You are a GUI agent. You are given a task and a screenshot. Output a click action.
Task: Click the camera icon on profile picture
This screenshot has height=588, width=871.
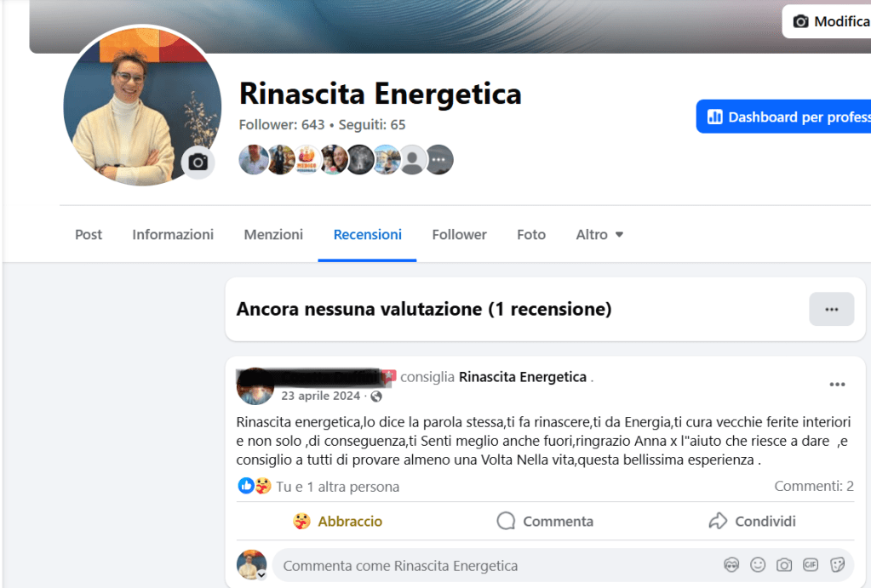pyautogui.click(x=198, y=163)
